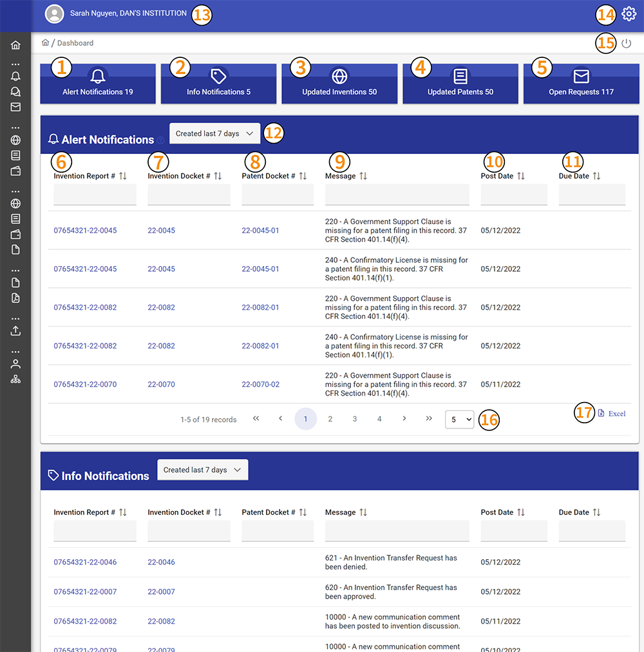Open the user profile icon in sidebar
644x652 pixels.
[15, 363]
